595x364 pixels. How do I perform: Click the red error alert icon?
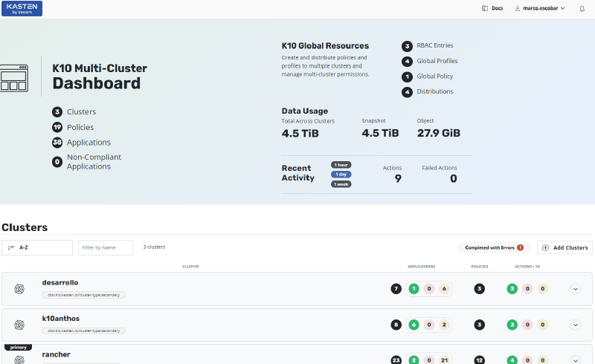pos(520,247)
